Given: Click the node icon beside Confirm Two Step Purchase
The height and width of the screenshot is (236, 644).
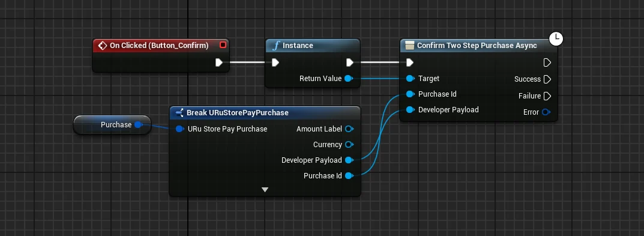Looking at the screenshot, I should click(409, 46).
